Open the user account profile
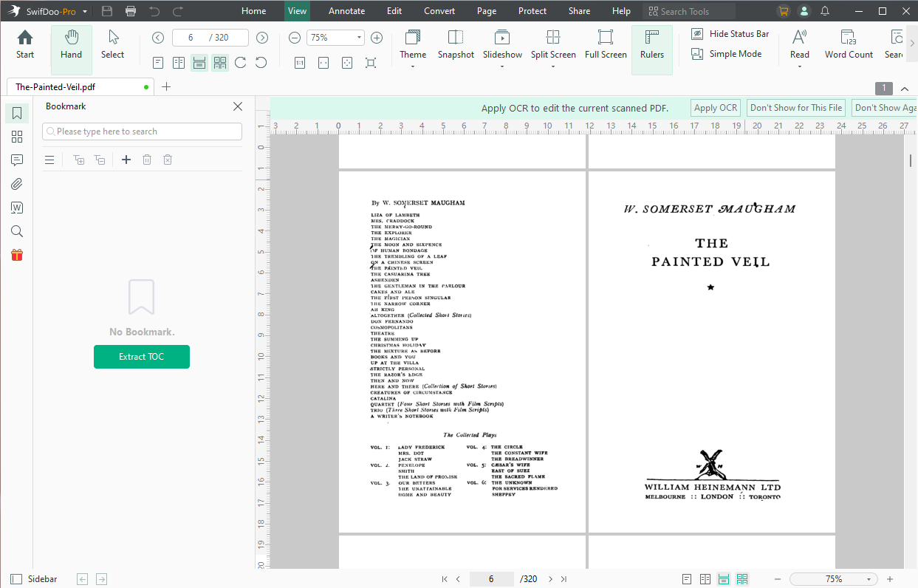This screenshot has width=918, height=588. click(x=804, y=11)
